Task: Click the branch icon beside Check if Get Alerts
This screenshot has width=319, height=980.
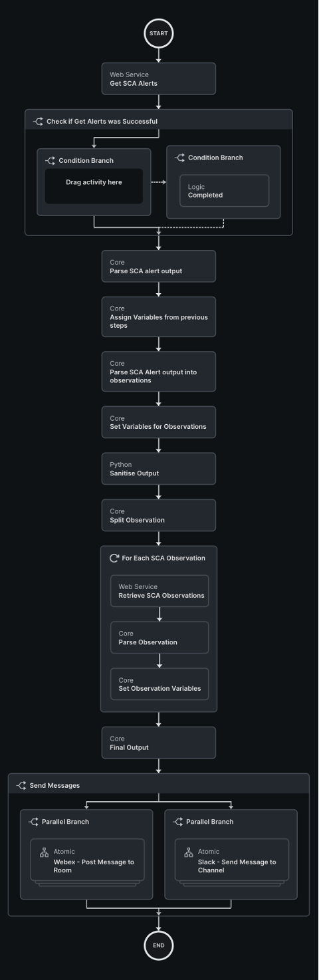Action: click(x=38, y=122)
